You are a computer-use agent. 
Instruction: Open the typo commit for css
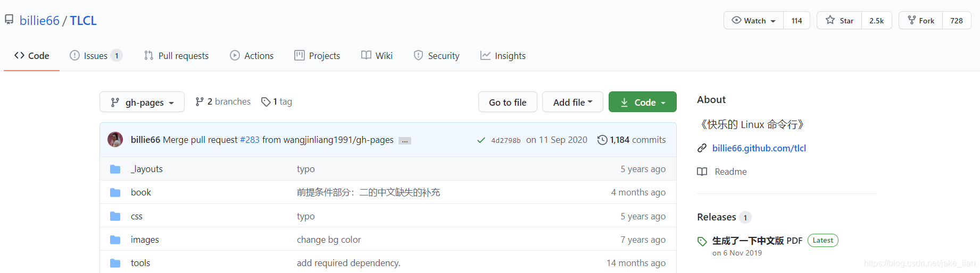[306, 216]
